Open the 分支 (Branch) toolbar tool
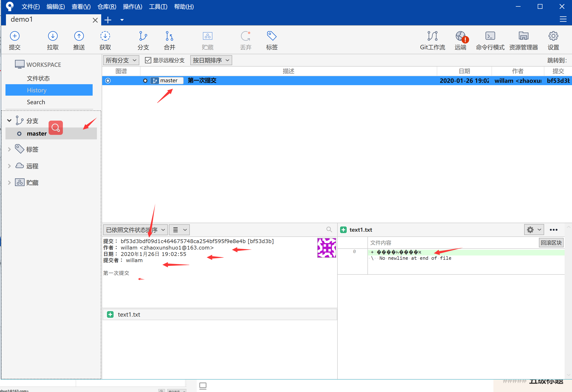Screen dimensions: 572x392 [143, 36]
